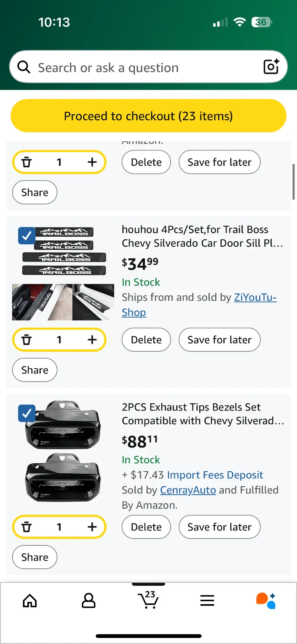Increase quantity of Trail Boss door sill
This screenshot has height=644, width=297.
tap(92, 340)
